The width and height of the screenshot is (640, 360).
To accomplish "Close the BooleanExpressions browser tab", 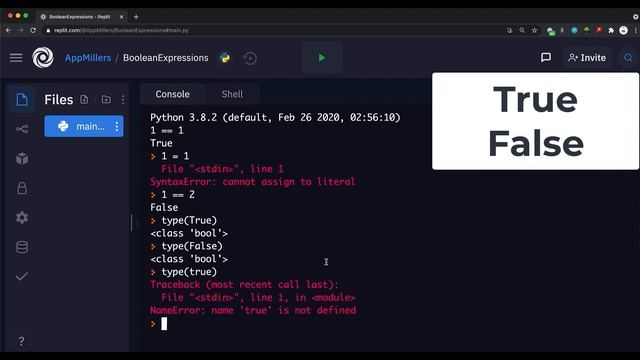I will [121, 17].
